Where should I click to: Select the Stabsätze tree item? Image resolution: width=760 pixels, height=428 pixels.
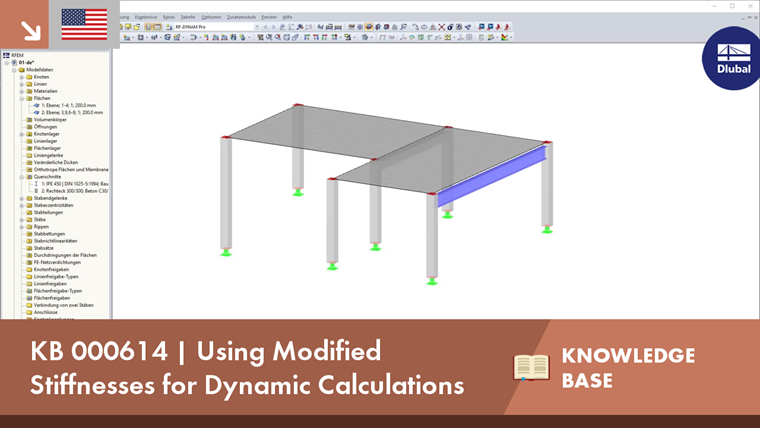pyautogui.click(x=44, y=248)
